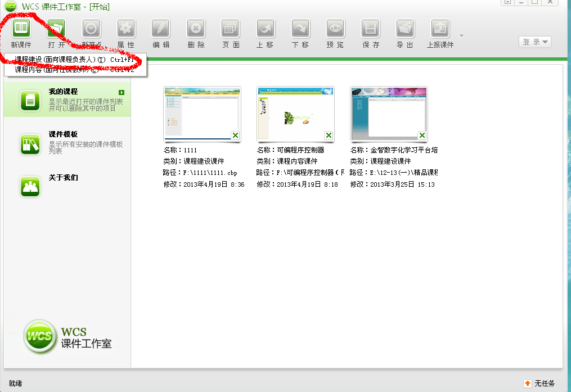Click the 导出 (Export) folder icon
Image resolution: width=571 pixels, height=392 pixels.
tap(405, 28)
